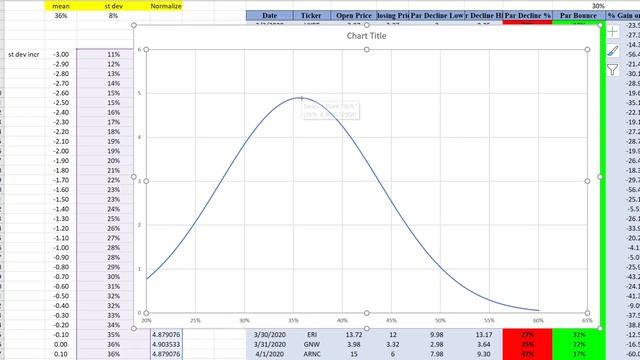
Task: Select the 8% standard deviation cell
Action: [x=113, y=16]
